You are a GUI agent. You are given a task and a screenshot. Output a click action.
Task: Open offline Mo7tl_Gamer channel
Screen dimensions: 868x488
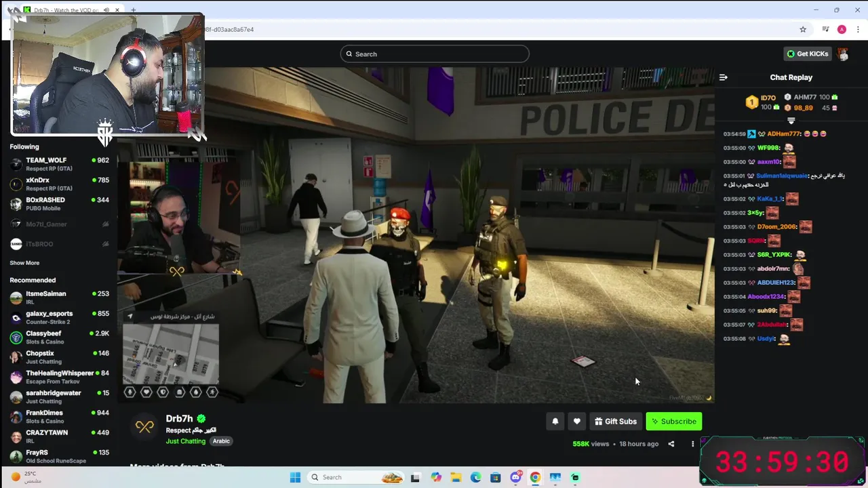[x=60, y=224]
